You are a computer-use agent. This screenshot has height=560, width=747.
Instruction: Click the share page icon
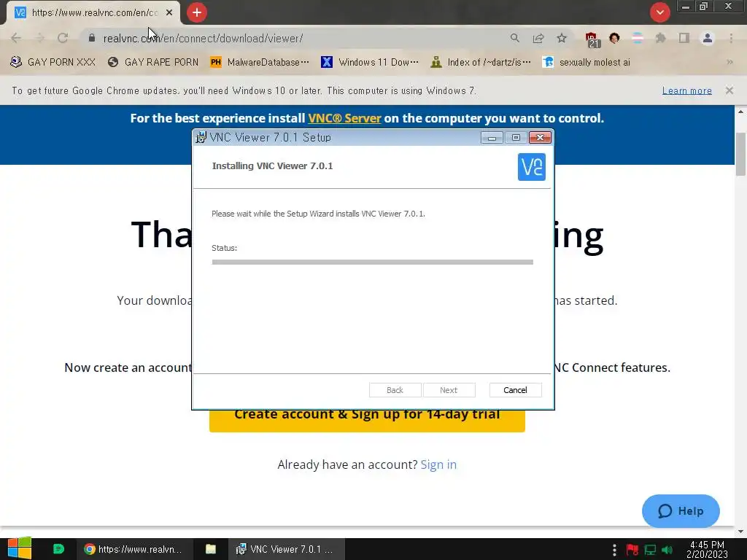538,38
